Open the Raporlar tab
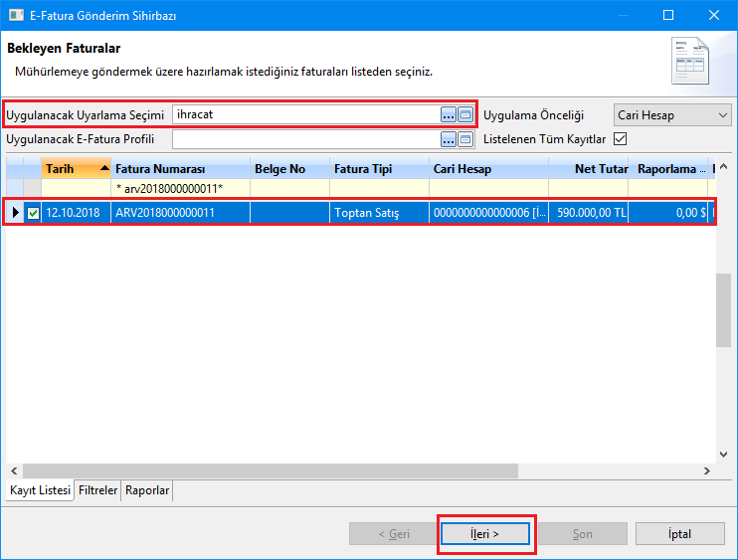Screen dimensions: 738x560 [147, 490]
